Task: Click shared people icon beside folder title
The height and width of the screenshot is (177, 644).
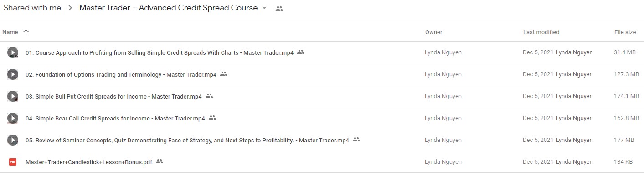Action: pos(279,9)
